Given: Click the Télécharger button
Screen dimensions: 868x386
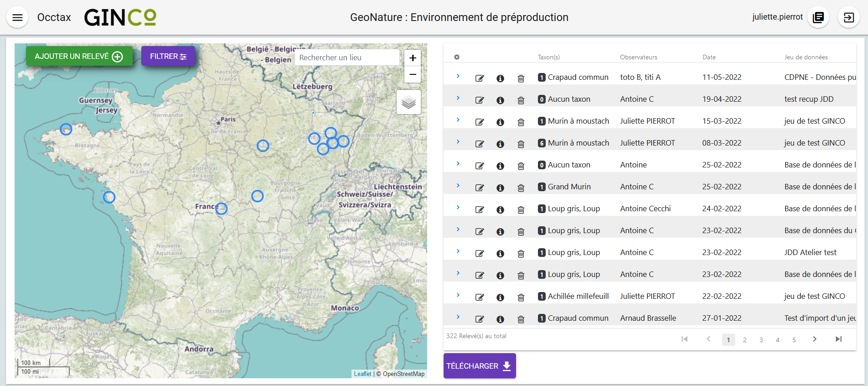Looking at the screenshot, I should pyautogui.click(x=480, y=366).
